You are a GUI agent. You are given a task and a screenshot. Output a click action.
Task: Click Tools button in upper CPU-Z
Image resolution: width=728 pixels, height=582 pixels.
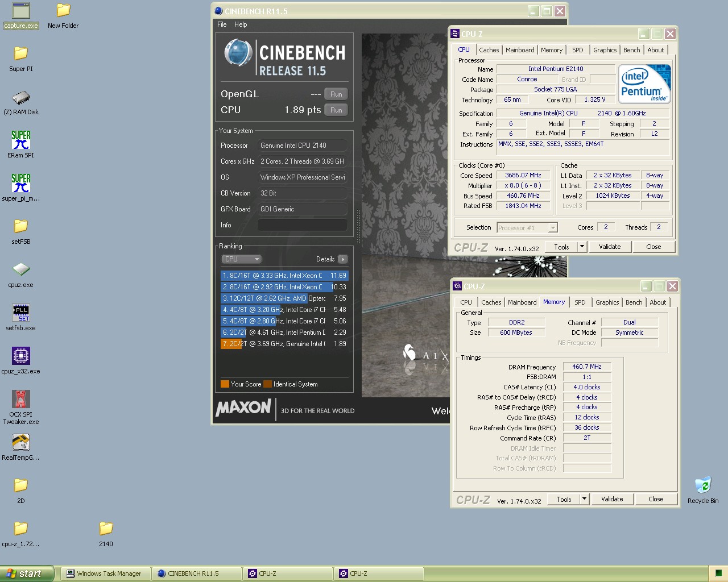(x=561, y=247)
